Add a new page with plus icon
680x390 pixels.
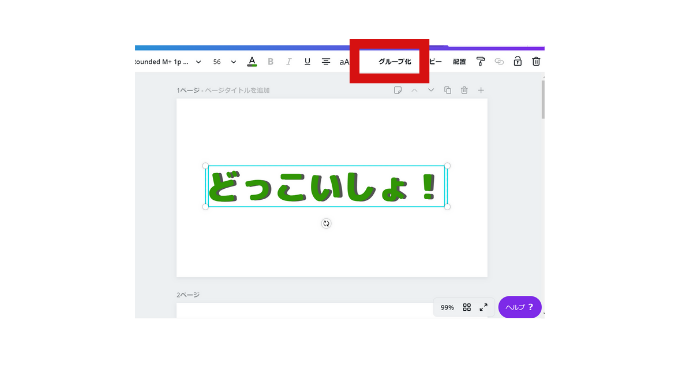[x=481, y=90]
